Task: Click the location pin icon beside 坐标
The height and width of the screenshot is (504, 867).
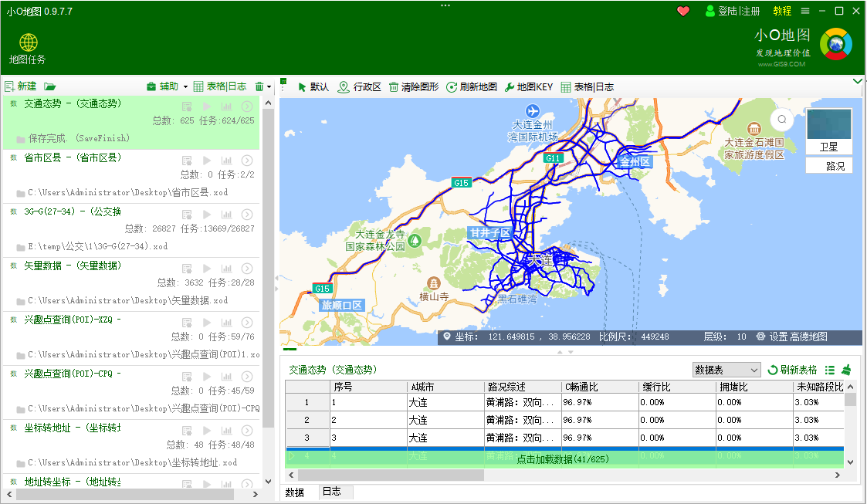Action: coord(447,336)
